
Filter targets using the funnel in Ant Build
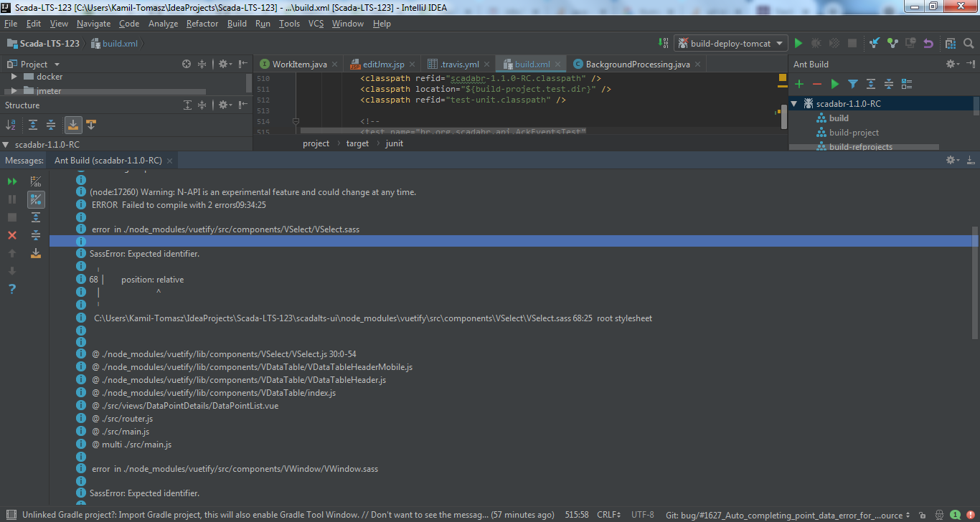coord(852,84)
